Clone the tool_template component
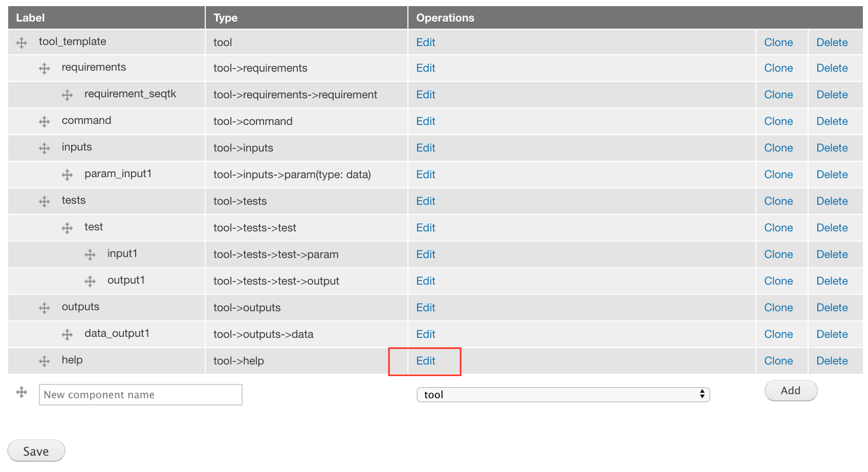This screenshot has height=472, width=868. pyautogui.click(x=778, y=42)
